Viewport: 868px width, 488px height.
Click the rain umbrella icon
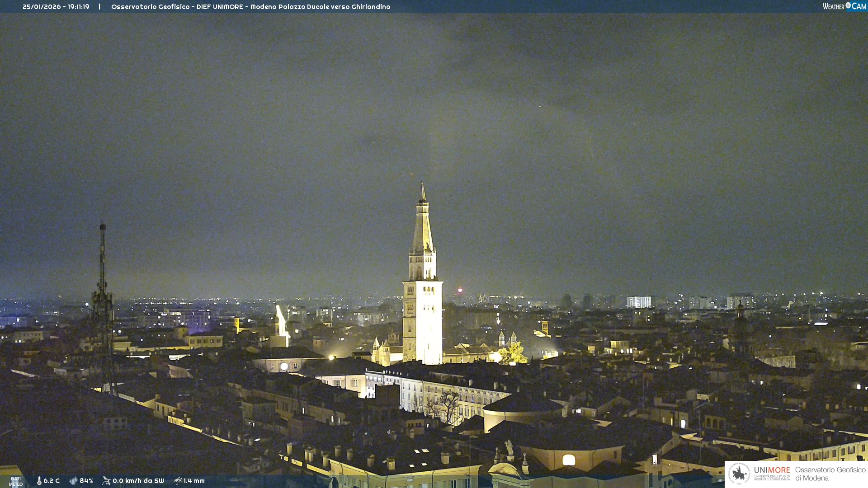pos(178,481)
